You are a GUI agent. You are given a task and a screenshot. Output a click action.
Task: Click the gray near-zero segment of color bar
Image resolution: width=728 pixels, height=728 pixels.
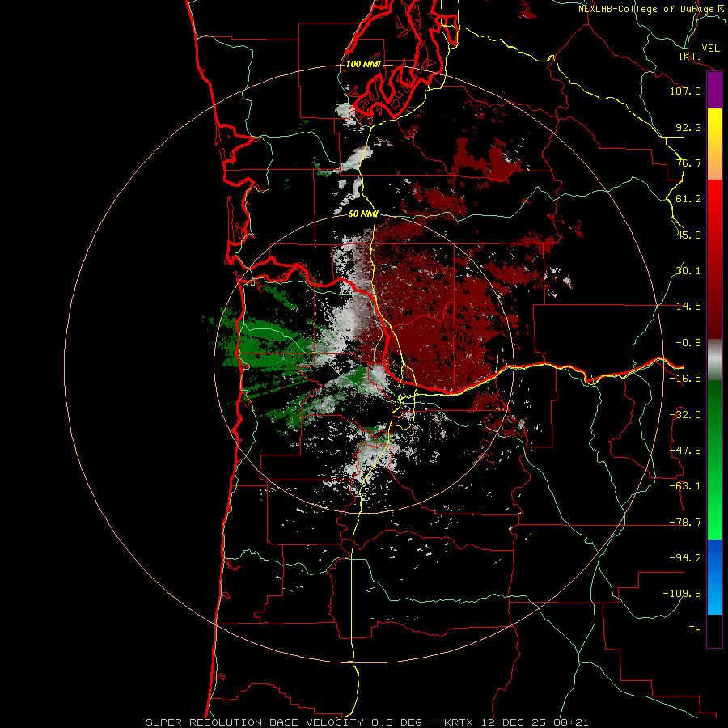tap(714, 359)
